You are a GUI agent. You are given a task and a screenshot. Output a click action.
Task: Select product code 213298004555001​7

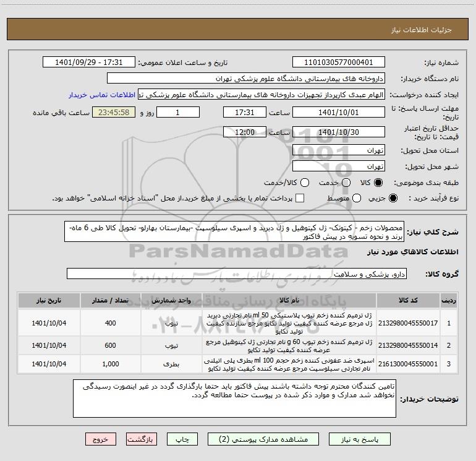[408, 323]
